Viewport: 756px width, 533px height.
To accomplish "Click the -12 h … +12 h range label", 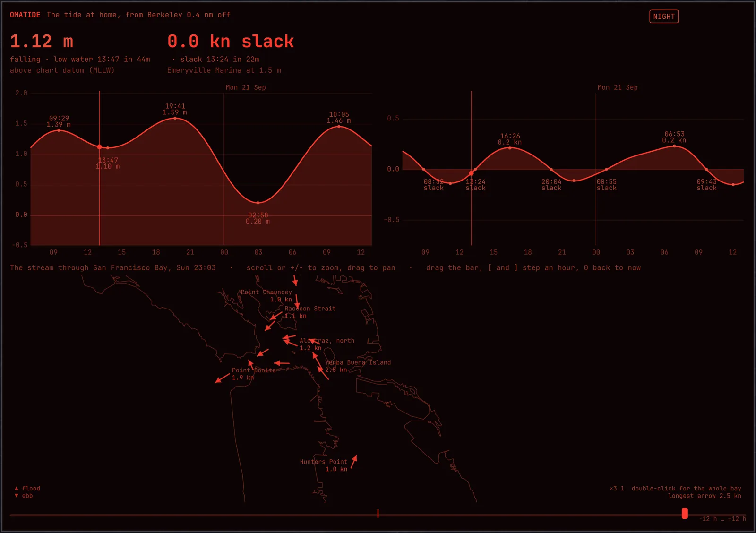I will (722, 519).
